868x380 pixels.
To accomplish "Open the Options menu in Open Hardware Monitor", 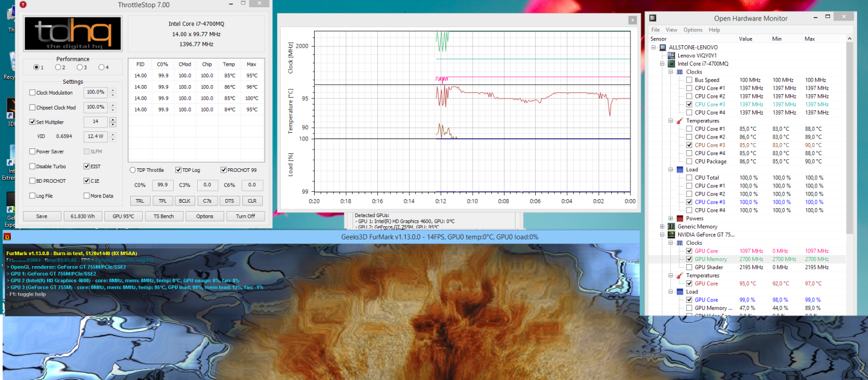I will [693, 30].
